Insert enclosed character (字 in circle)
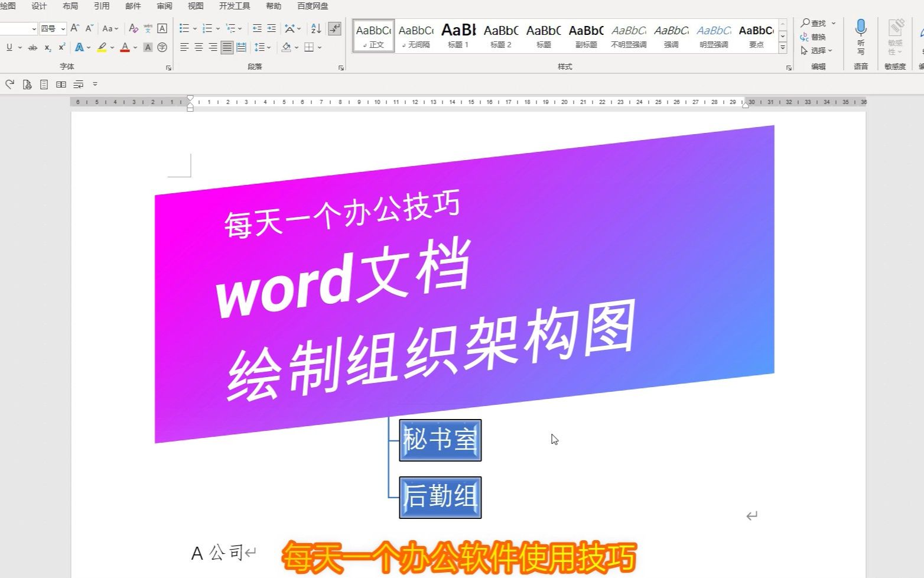 [x=162, y=47]
